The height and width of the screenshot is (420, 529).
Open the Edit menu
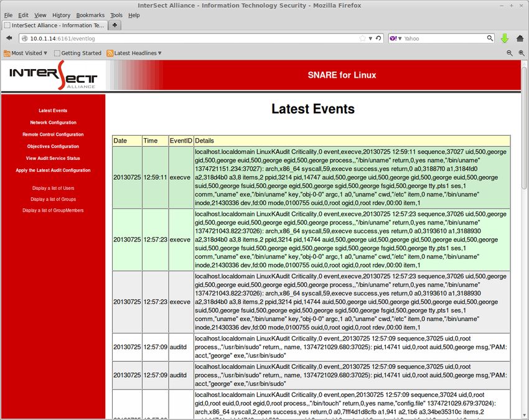click(x=23, y=15)
